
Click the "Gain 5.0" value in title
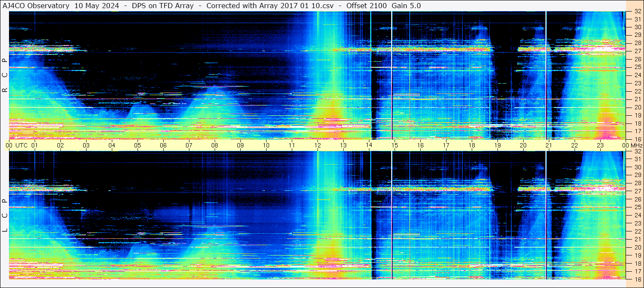406,6
